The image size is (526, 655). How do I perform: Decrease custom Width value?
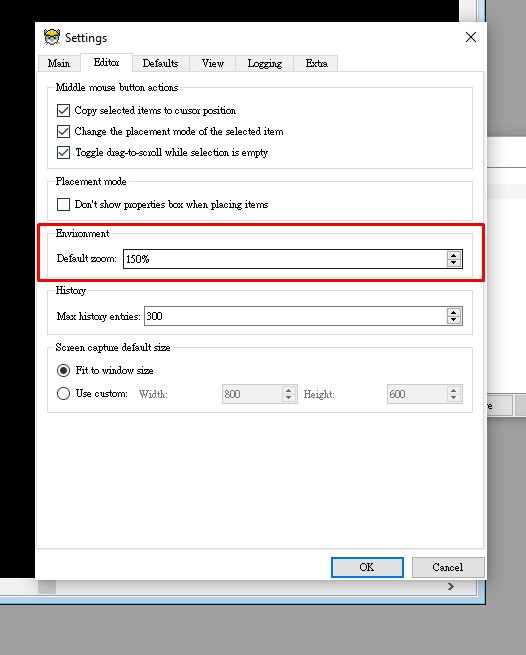tap(289, 398)
